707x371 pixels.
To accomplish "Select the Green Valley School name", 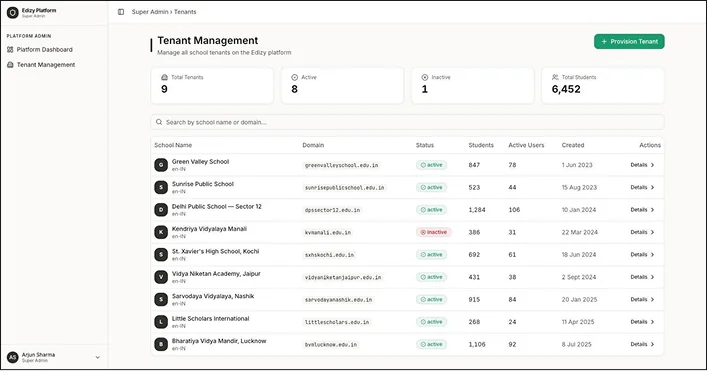I will click(200, 162).
